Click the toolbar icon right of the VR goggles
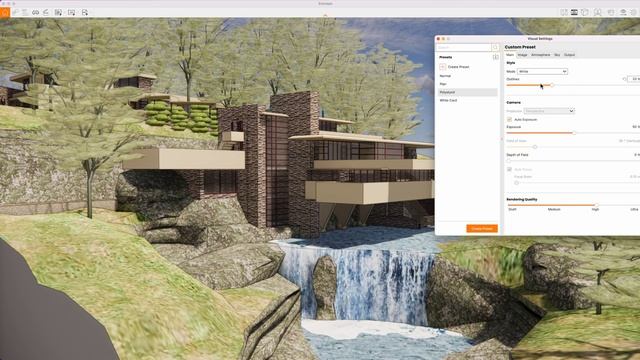This screenshot has height=360, width=640. tap(46, 13)
